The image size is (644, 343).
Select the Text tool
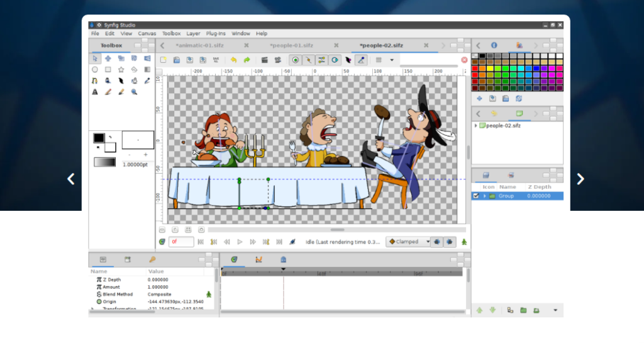click(x=95, y=92)
